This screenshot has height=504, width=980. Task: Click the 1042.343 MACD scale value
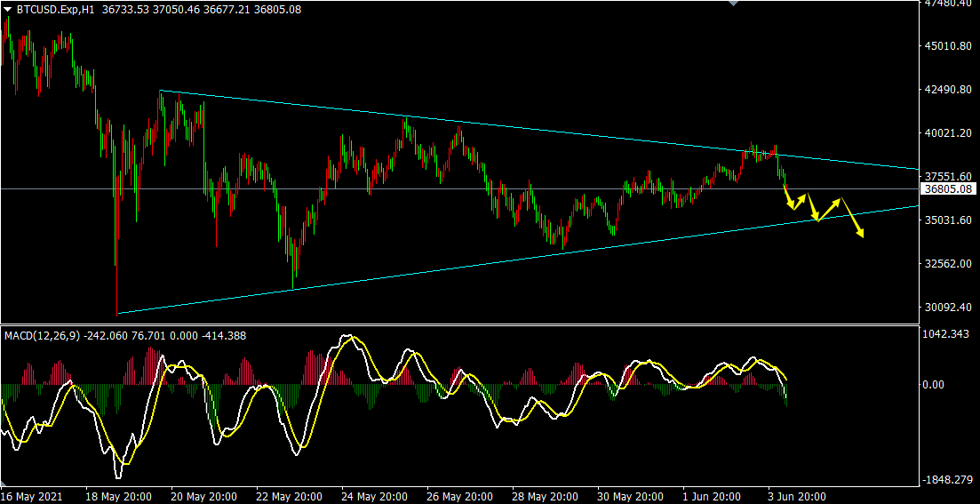point(947,333)
